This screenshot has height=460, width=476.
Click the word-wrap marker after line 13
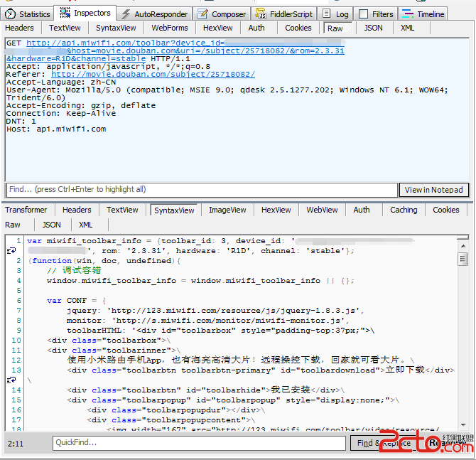coord(11,380)
